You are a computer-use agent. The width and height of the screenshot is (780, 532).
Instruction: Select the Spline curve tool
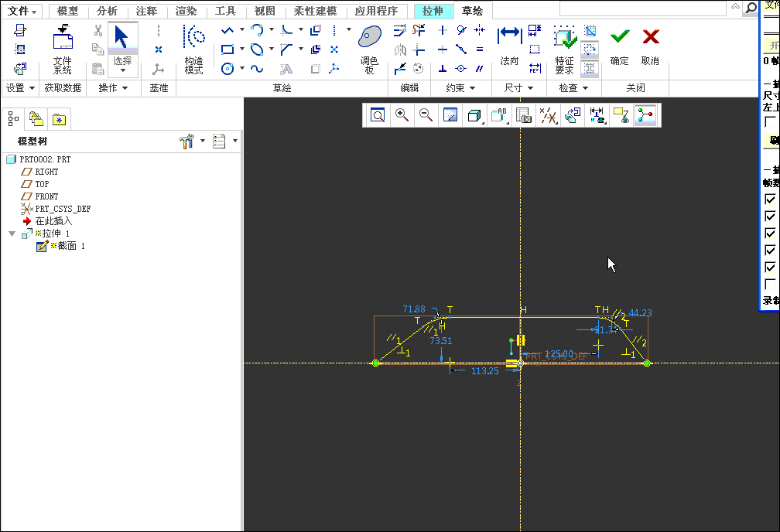tap(257, 69)
